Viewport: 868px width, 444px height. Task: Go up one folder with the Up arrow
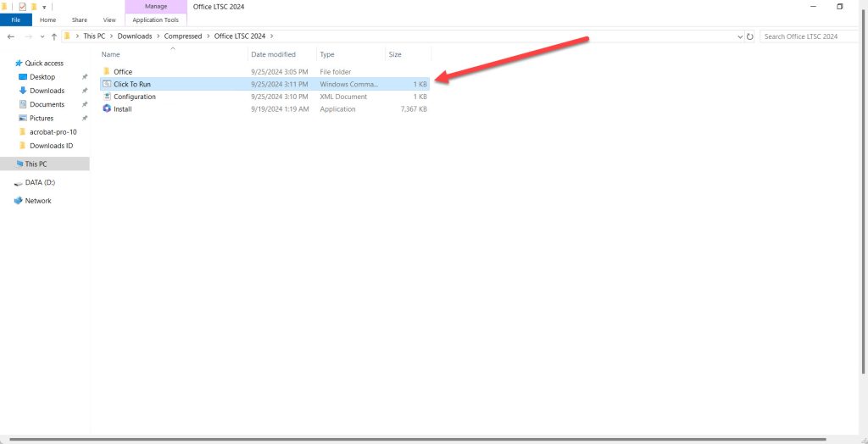[x=54, y=36]
